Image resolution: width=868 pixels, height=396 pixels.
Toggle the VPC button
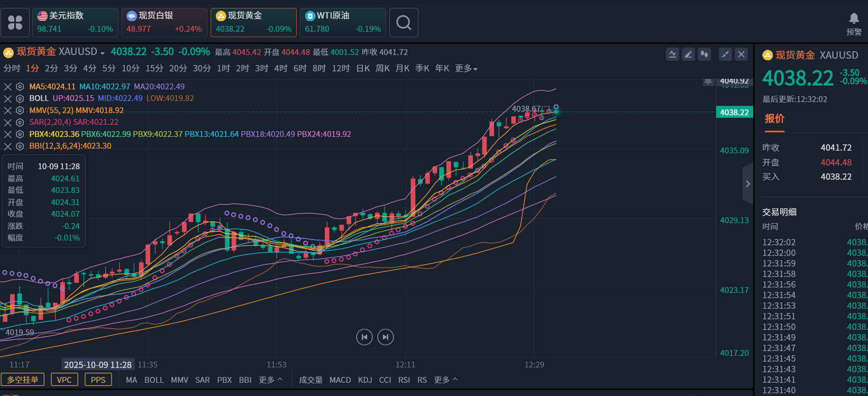65,380
